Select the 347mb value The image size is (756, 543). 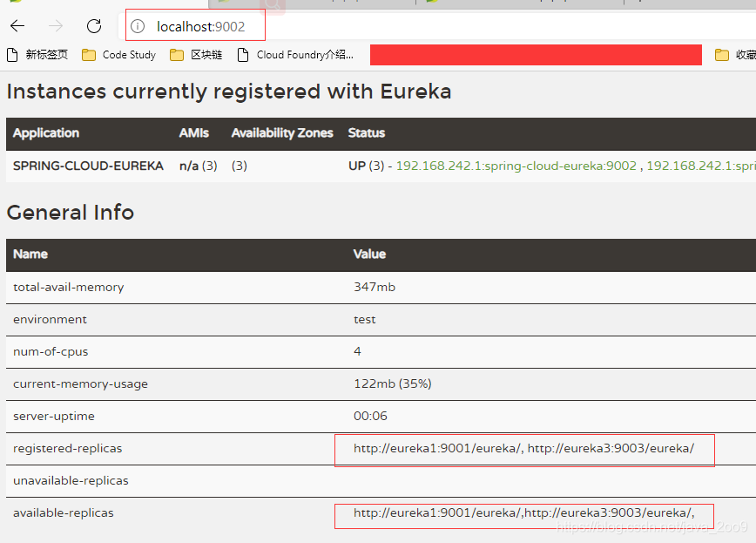[x=375, y=287]
